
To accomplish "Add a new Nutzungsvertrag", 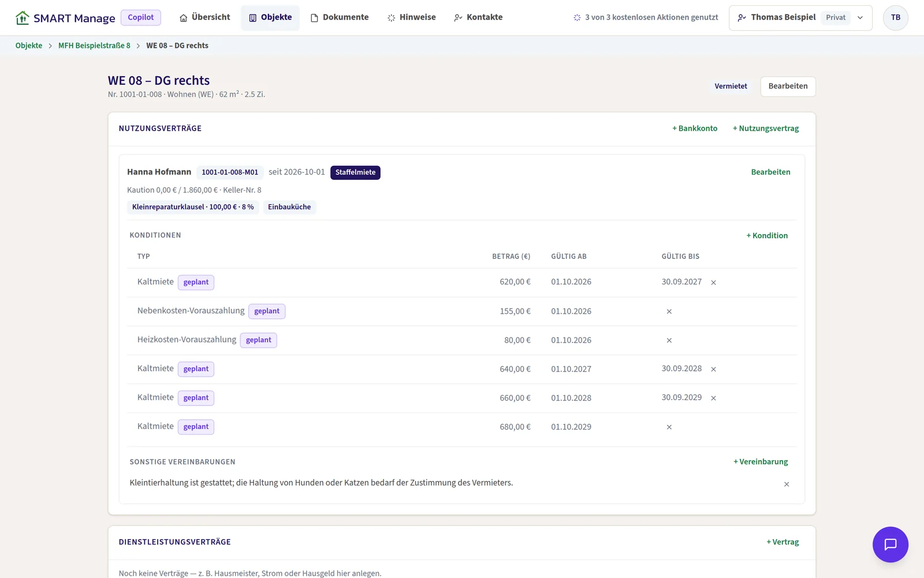I will [x=766, y=128].
